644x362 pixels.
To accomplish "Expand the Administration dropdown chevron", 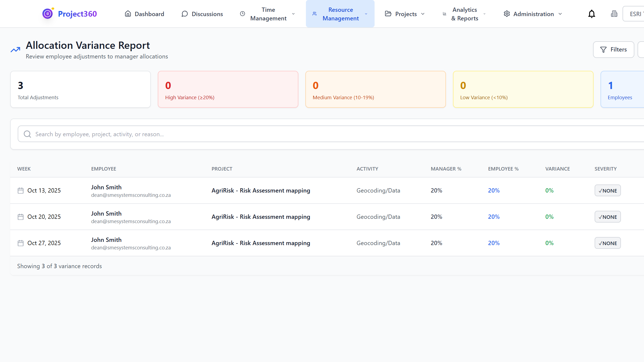I will point(560,14).
